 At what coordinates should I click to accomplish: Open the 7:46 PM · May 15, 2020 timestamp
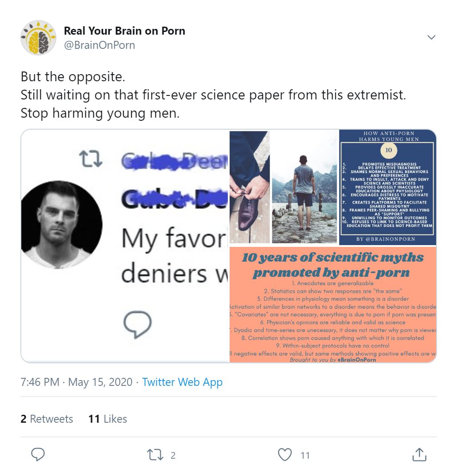[76, 382]
